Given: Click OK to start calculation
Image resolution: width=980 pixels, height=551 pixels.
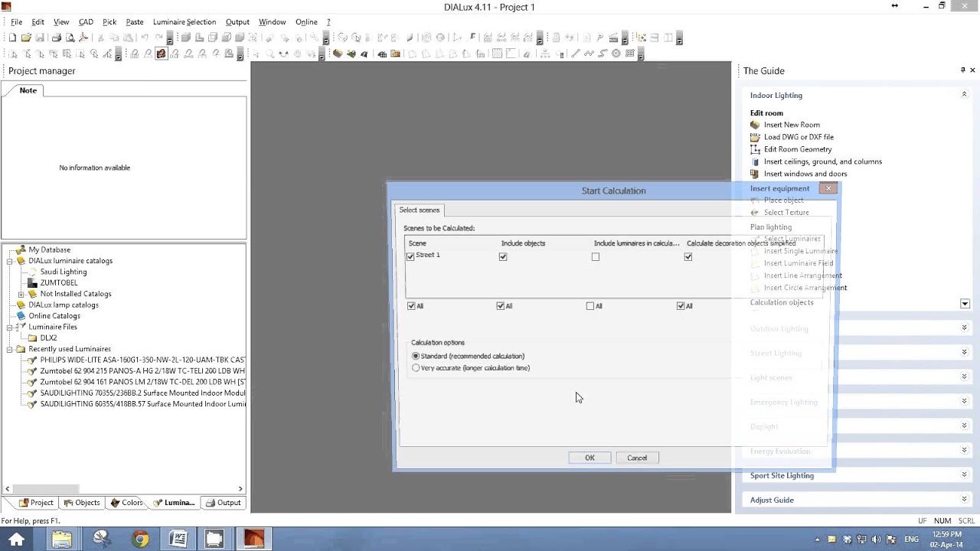Looking at the screenshot, I should 590,458.
